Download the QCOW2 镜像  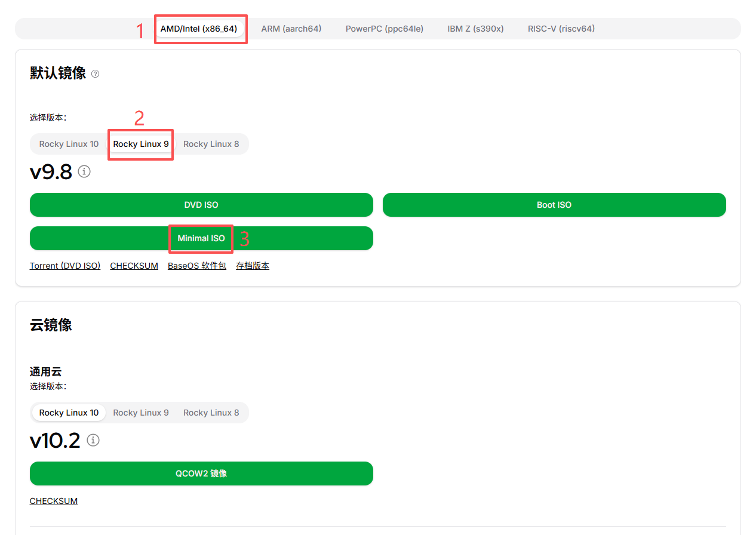tap(201, 473)
